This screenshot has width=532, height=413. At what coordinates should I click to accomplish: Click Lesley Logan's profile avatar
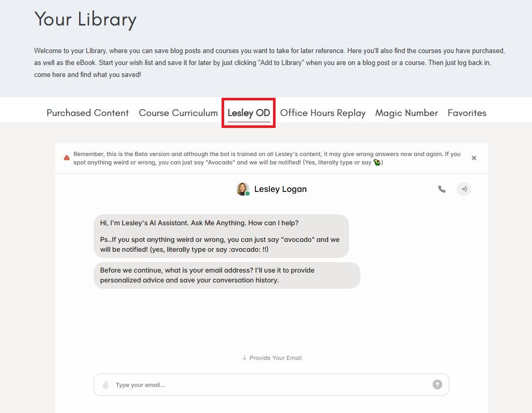pos(242,189)
